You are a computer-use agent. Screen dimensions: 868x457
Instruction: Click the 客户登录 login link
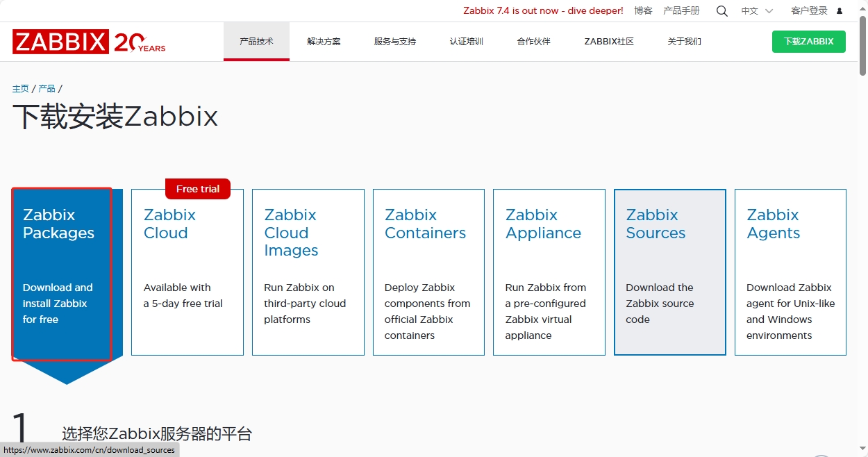pos(809,11)
